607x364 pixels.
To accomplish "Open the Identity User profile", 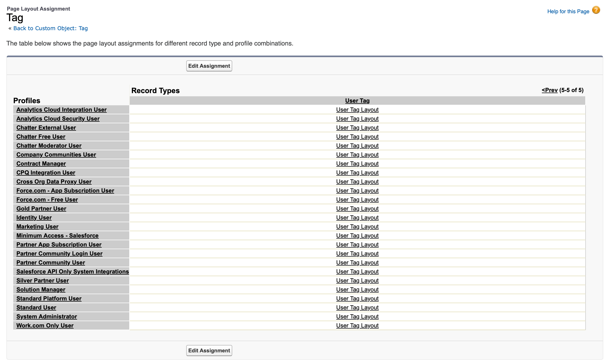I will pyautogui.click(x=34, y=217).
